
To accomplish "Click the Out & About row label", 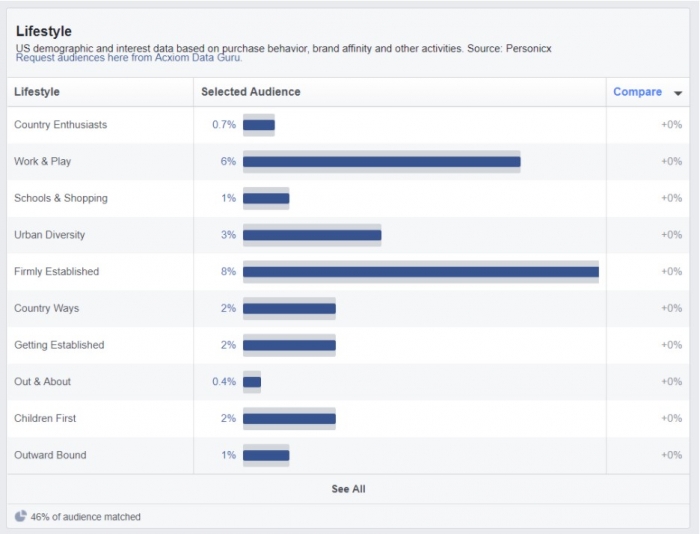I will tap(43, 382).
